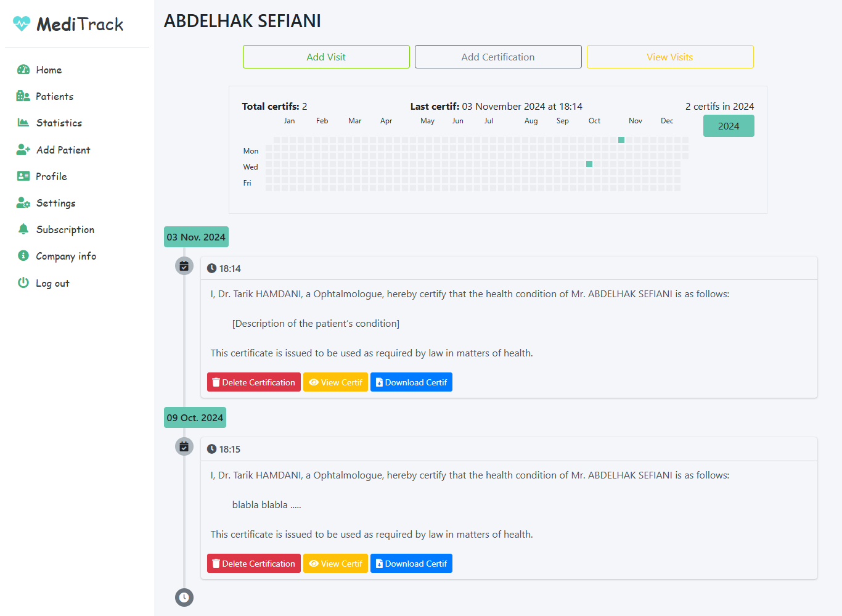
Task: Download the 09 Oct. 2024 certificate
Action: [411, 564]
